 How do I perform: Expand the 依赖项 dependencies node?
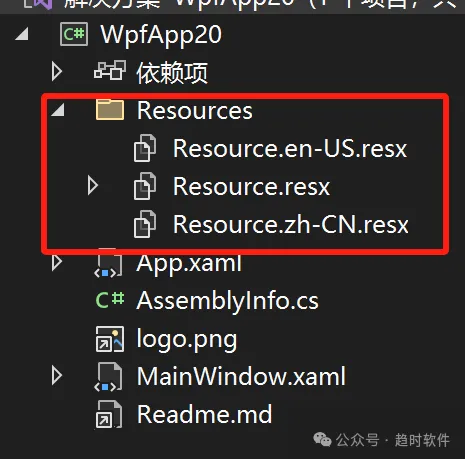57,71
